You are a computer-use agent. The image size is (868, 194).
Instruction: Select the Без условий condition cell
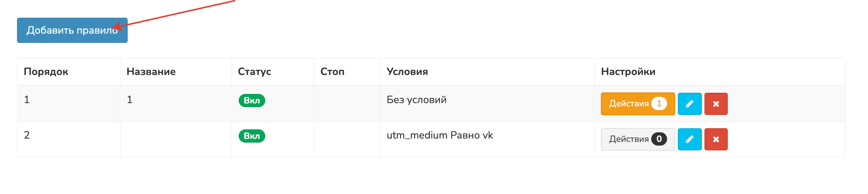[416, 100]
